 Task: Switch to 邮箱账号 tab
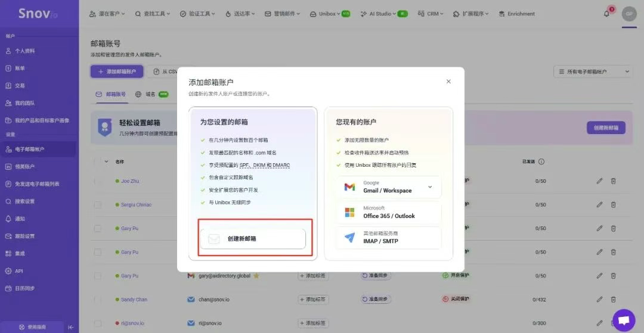tap(111, 94)
